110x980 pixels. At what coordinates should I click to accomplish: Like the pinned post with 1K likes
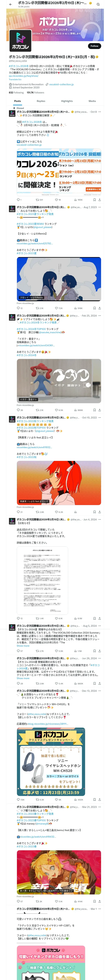coord(58,199)
